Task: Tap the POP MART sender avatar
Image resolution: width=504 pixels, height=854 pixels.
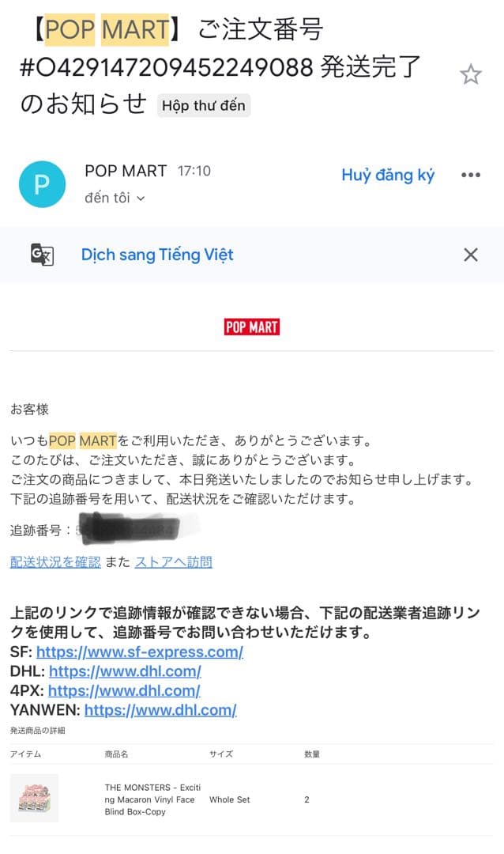Action: tap(42, 184)
